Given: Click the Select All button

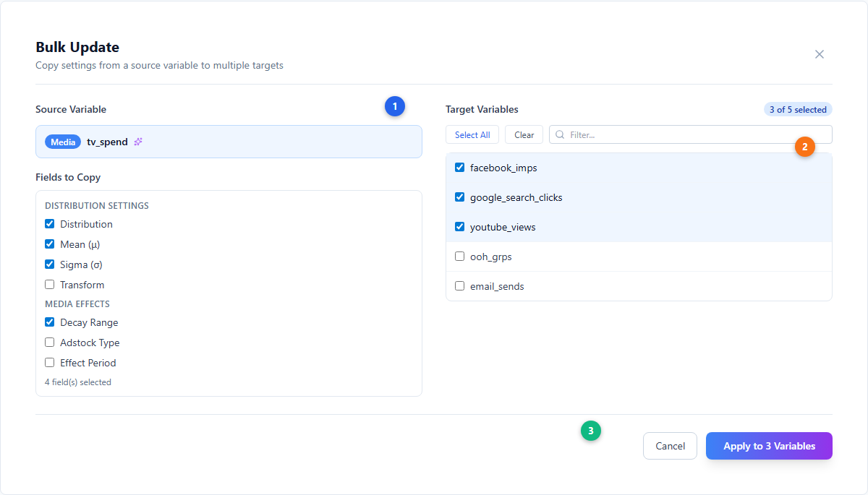Looking at the screenshot, I should point(472,134).
